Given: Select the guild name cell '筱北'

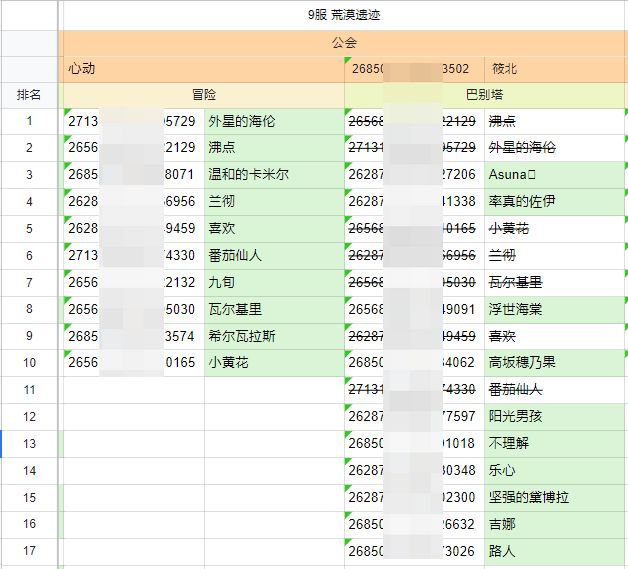Looking at the screenshot, I should [x=556, y=69].
